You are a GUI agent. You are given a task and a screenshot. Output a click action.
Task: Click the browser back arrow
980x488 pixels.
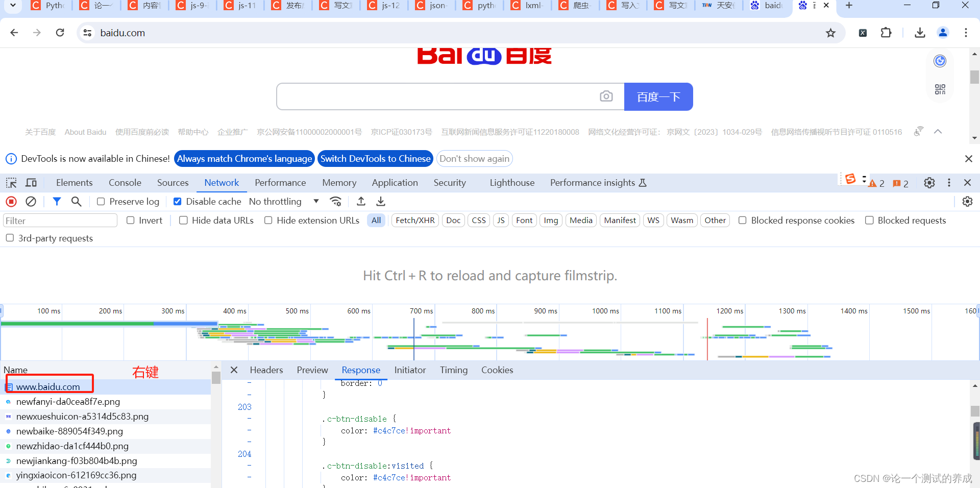tap(14, 33)
